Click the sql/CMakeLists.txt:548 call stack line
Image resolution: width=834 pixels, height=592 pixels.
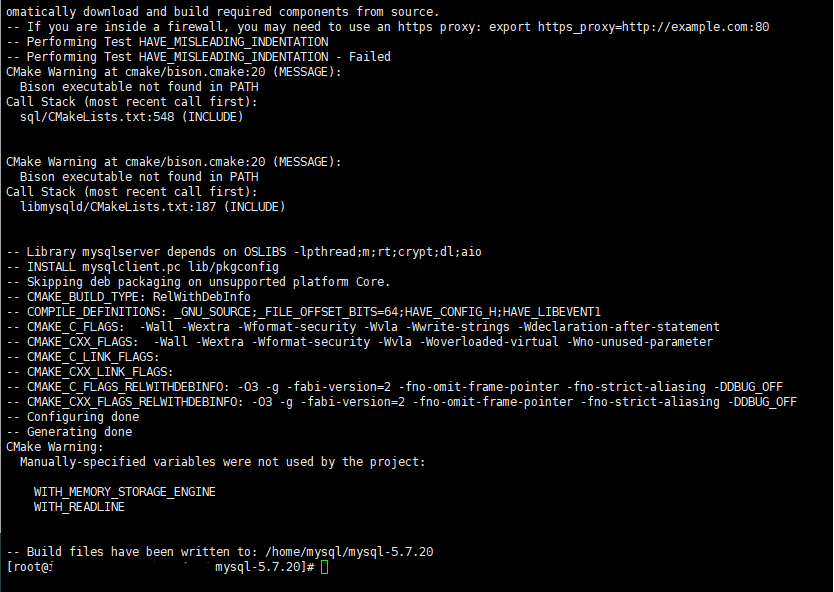(131, 116)
